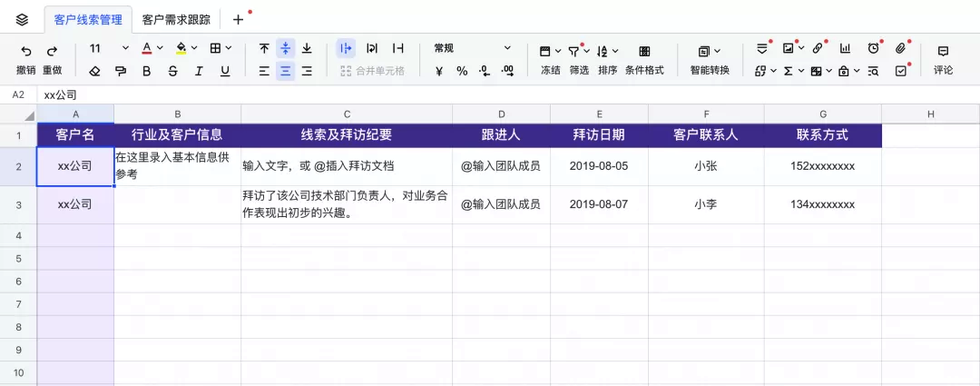Toggle bold formatting (B)
Screen dimensions: 980x386
(x=147, y=72)
